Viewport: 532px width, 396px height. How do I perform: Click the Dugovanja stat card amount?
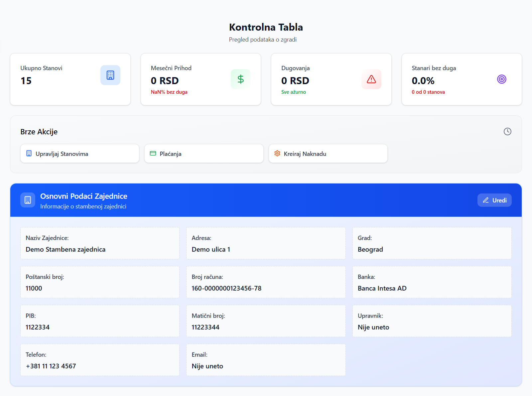(x=295, y=81)
